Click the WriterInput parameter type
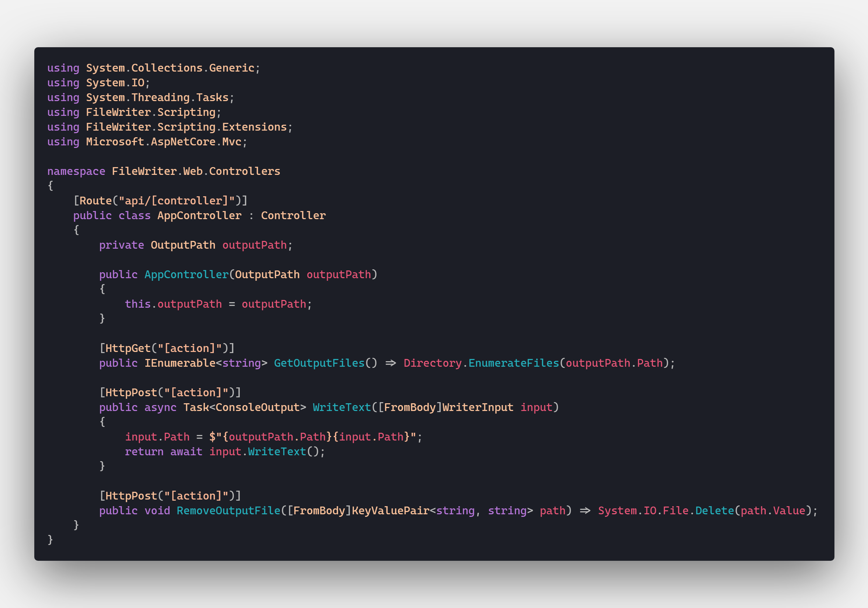868x608 pixels. pyautogui.click(x=478, y=407)
